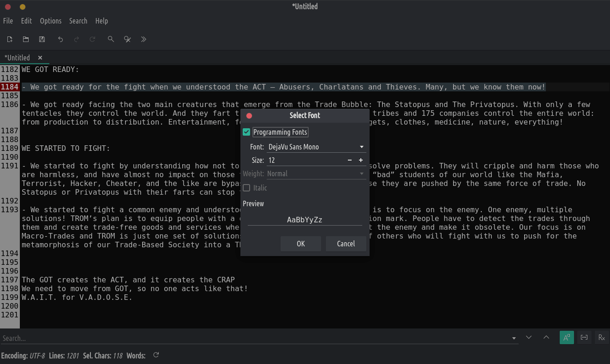
Task: Open the Font dropdown showing DejaVu Sans Mono
Action: click(x=317, y=147)
